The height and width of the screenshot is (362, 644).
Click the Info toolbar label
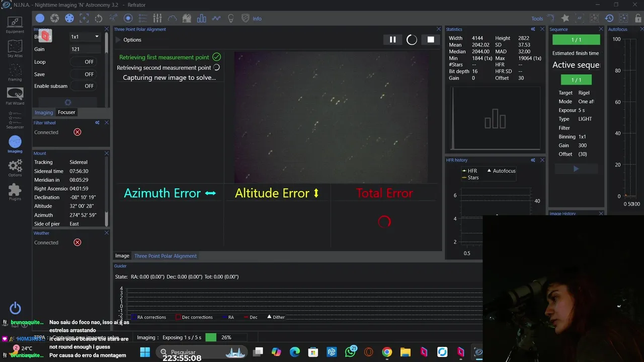pyautogui.click(x=257, y=19)
